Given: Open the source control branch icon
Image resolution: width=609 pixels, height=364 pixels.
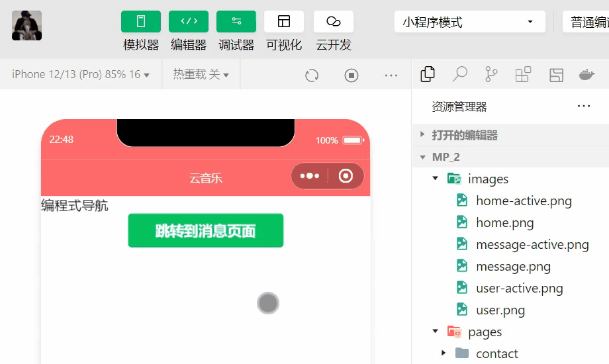Looking at the screenshot, I should [491, 74].
